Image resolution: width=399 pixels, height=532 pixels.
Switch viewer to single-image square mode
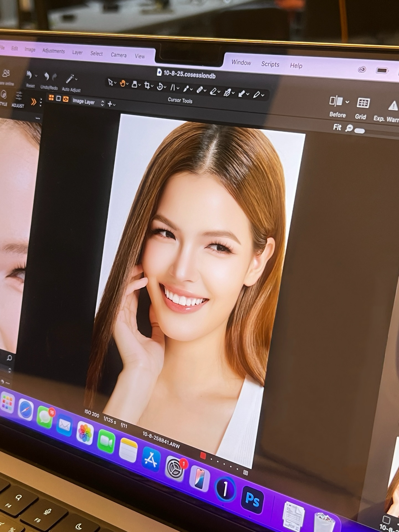(x=58, y=98)
